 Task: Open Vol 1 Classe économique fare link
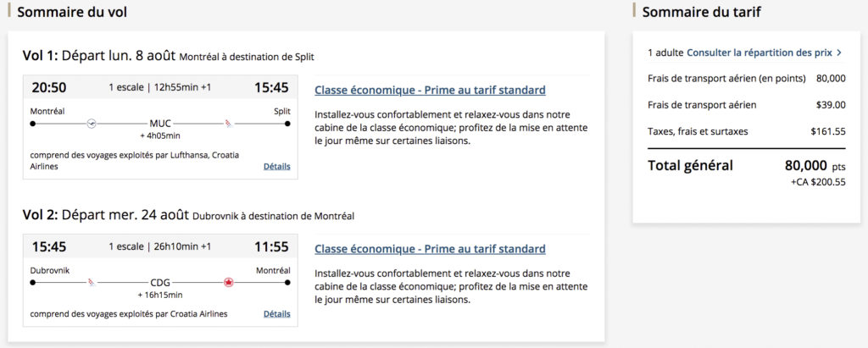tap(430, 90)
